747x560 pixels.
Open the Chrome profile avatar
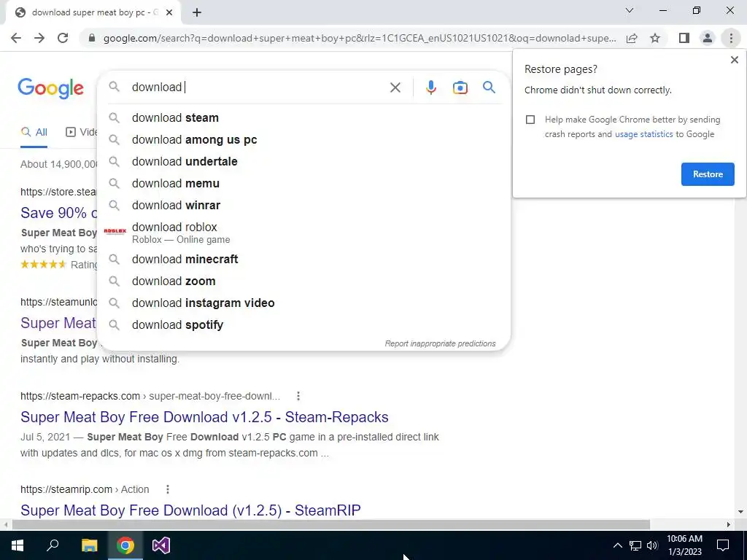[708, 38]
